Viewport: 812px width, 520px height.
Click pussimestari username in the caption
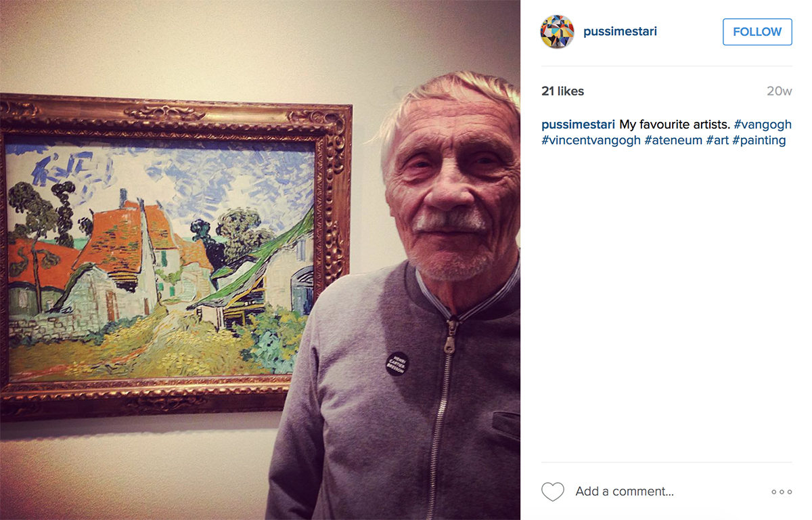click(x=579, y=125)
